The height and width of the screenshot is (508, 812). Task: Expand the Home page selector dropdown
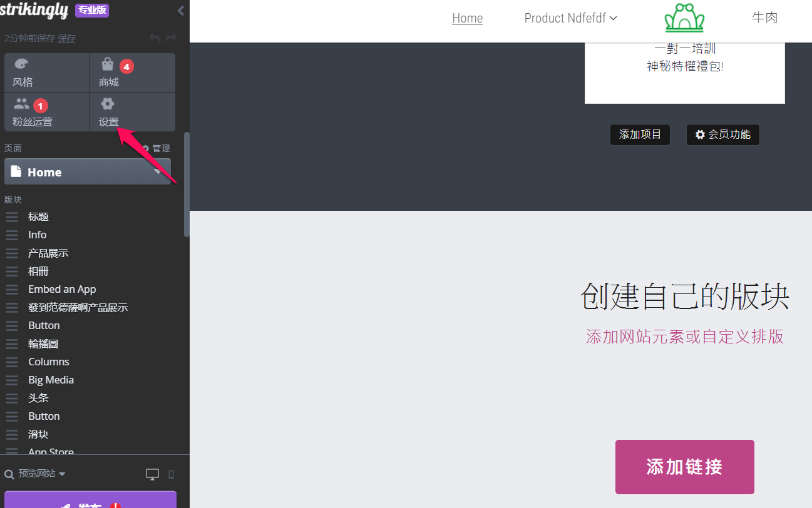(x=158, y=171)
